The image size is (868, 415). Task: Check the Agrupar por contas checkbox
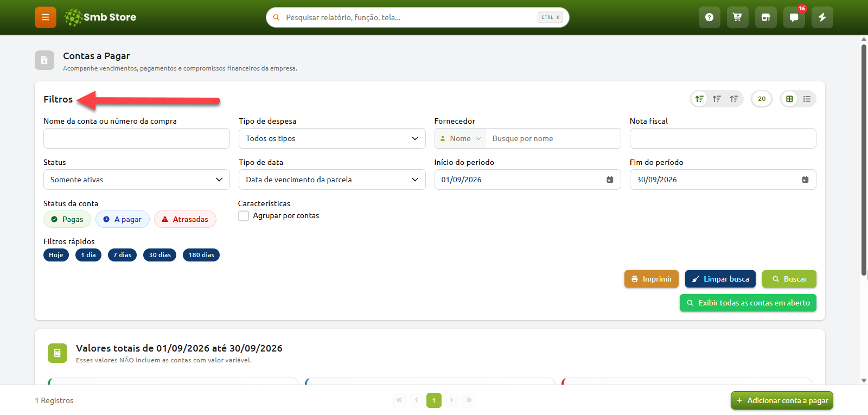click(244, 216)
